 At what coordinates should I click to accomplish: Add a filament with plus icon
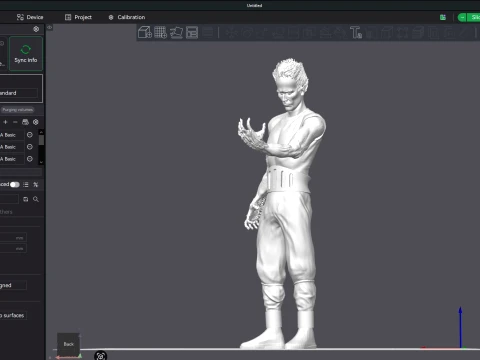pyautogui.click(x=5, y=122)
